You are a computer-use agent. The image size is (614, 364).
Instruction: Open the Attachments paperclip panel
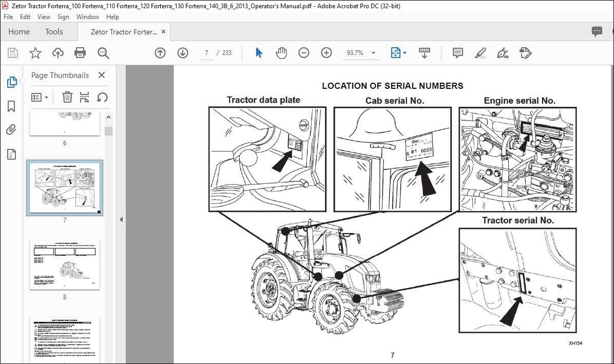(11, 129)
